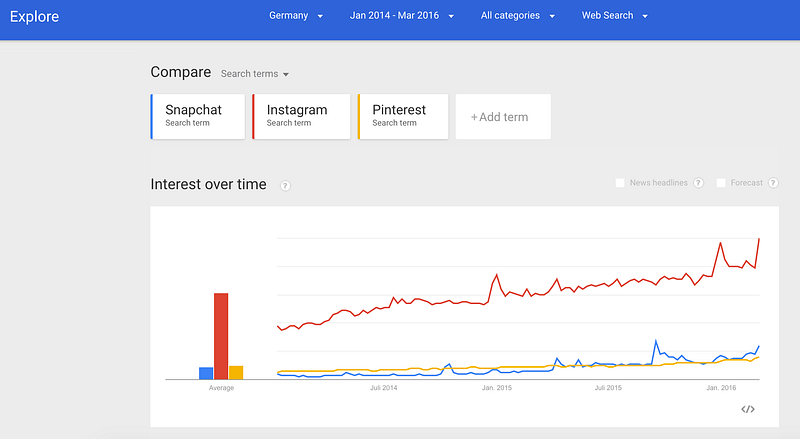Select the Snapchat search term card
The image size is (800, 439).
[197, 116]
